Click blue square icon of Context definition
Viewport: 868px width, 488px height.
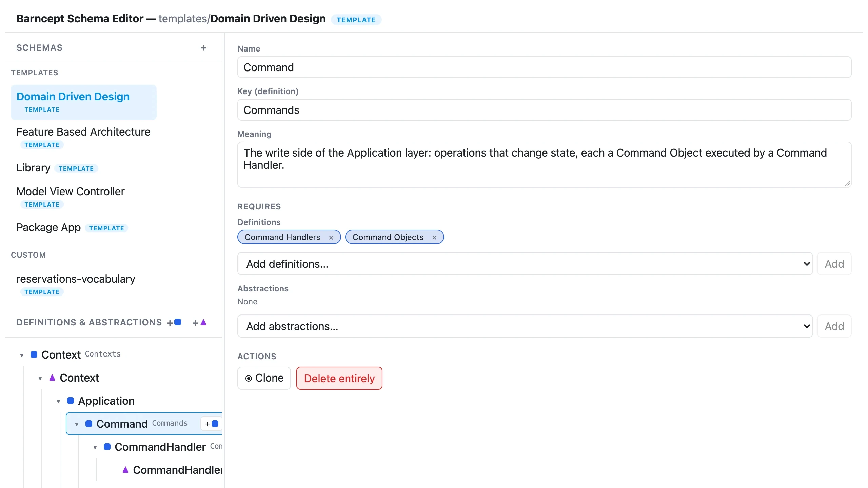point(34,355)
